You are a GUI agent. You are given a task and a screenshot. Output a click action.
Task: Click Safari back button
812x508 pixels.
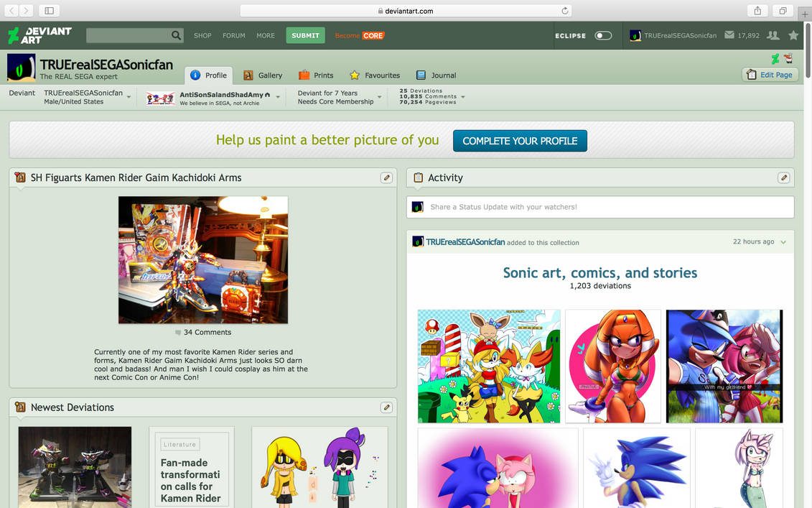(11, 10)
